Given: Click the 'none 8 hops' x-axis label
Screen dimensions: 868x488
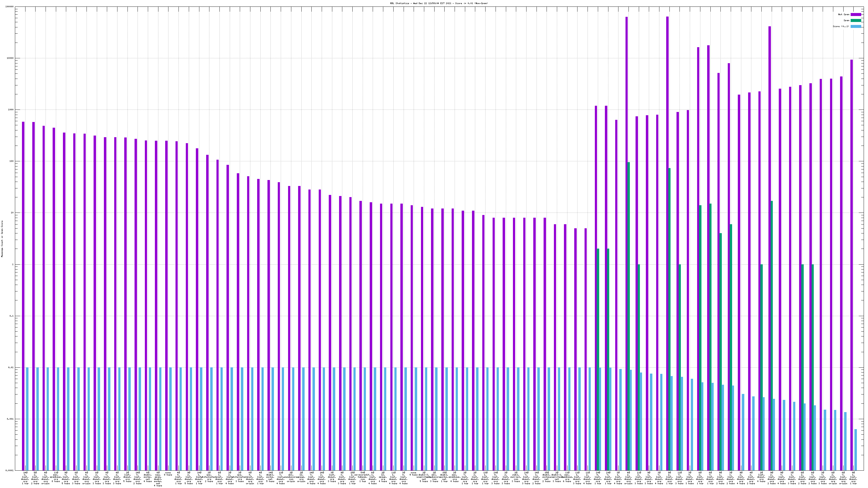Looking at the screenshot, I should [x=168, y=474].
